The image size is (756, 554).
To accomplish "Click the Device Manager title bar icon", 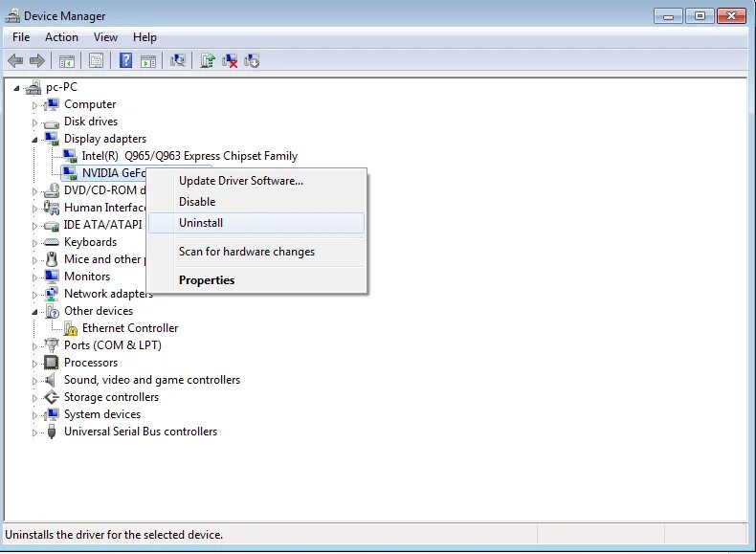I will [12, 16].
